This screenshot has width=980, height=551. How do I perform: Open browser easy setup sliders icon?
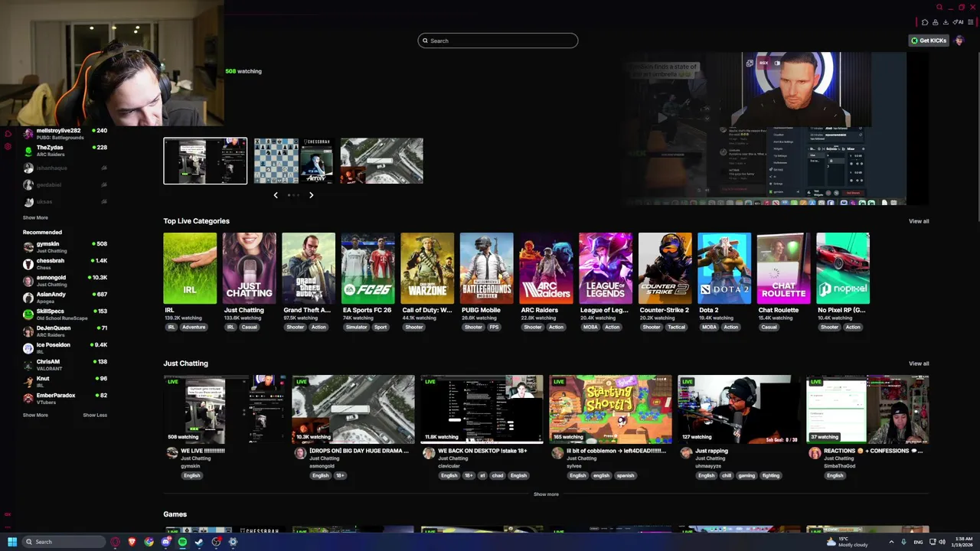[x=971, y=22]
